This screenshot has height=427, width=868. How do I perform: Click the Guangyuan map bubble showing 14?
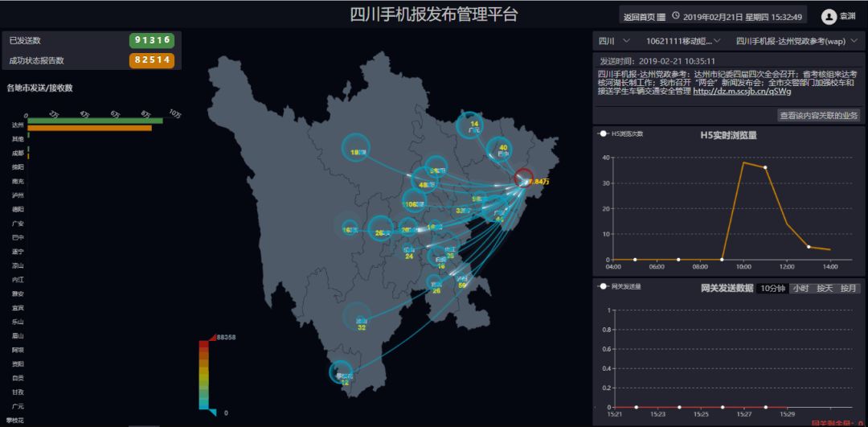coord(469,125)
